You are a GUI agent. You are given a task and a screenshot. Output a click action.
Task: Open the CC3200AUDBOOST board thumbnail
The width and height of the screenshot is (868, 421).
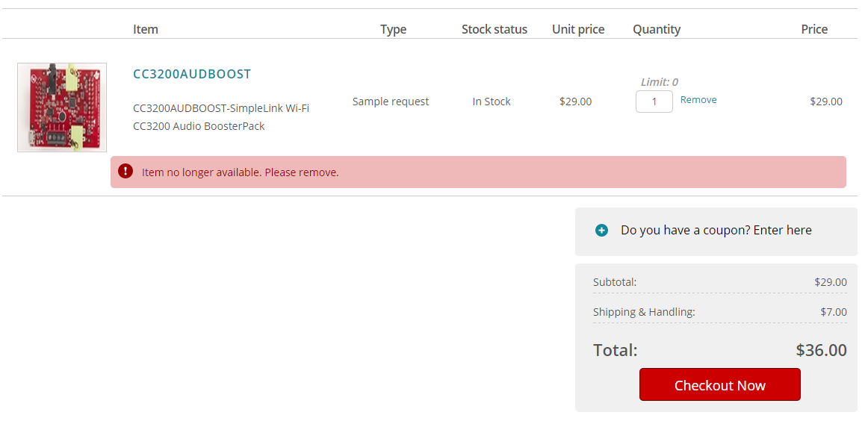coord(62,107)
